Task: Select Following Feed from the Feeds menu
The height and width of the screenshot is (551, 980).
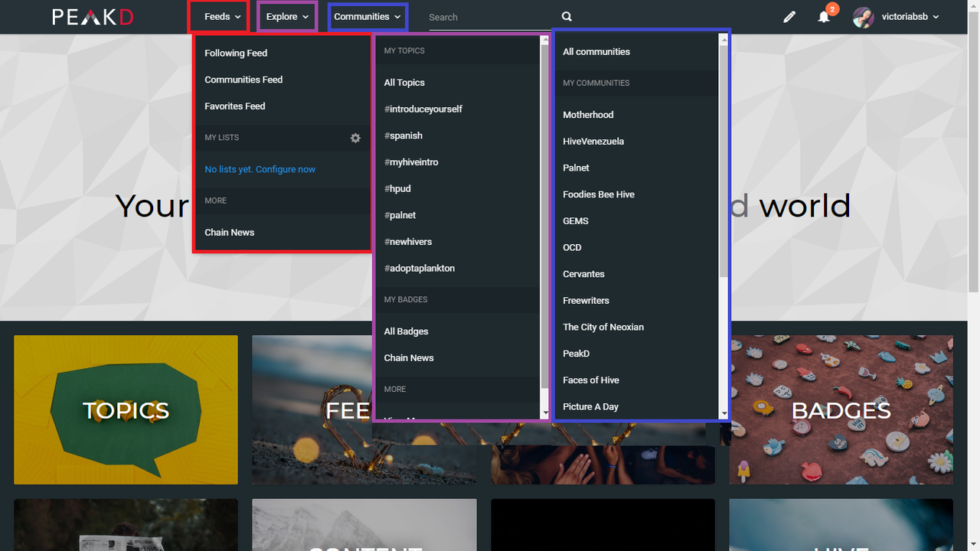Action: [236, 53]
